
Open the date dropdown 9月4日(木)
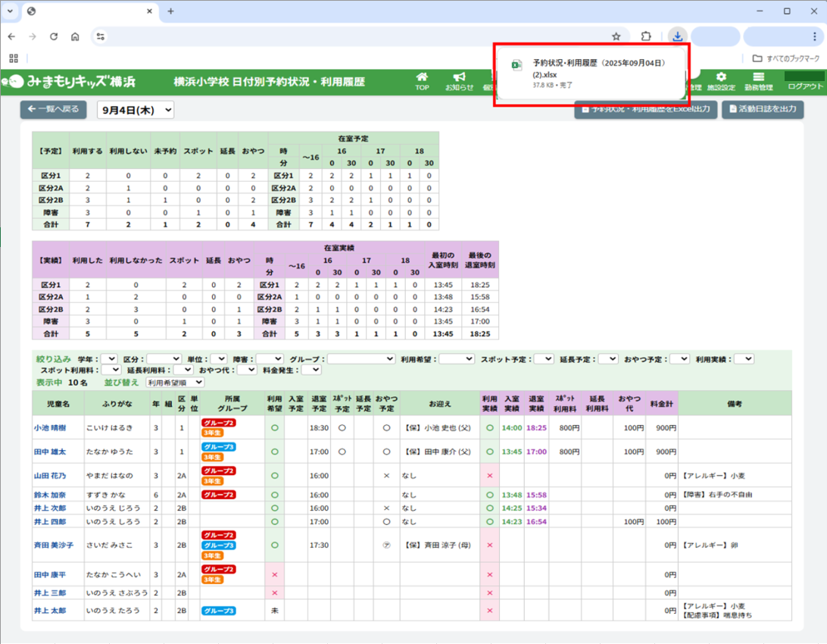pyautogui.click(x=136, y=110)
